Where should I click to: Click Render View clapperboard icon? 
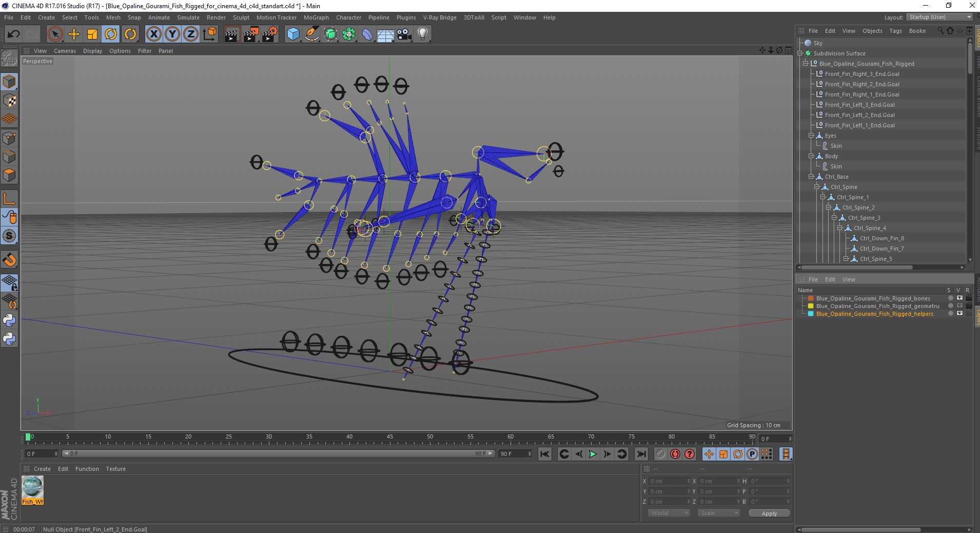pos(232,34)
